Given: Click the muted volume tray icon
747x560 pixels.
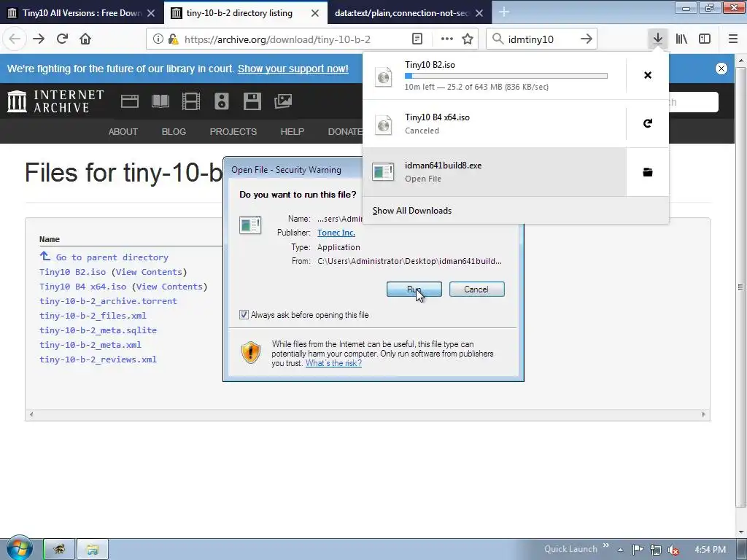Looking at the screenshot, I should (673, 550).
